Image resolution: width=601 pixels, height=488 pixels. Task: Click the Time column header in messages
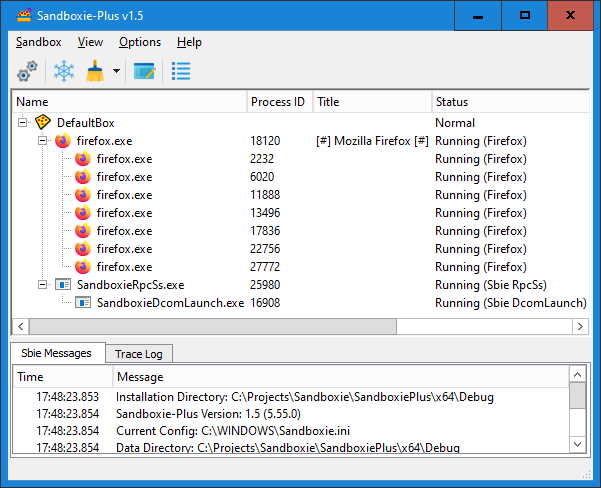tap(63, 377)
